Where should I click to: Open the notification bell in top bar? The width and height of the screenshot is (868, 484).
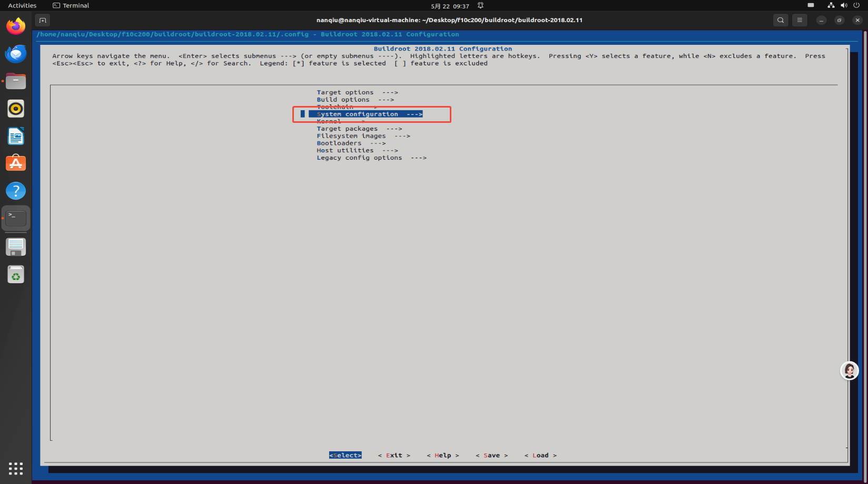click(x=480, y=5)
